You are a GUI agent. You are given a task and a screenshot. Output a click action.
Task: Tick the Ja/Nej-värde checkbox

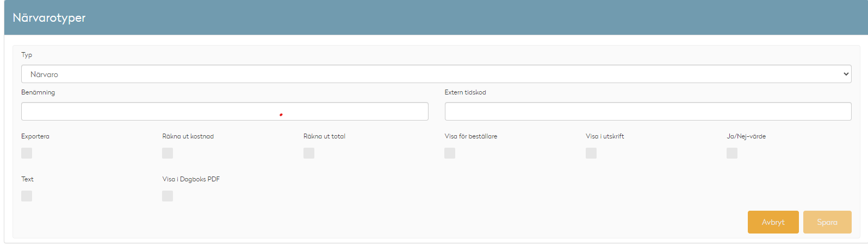[732, 153]
